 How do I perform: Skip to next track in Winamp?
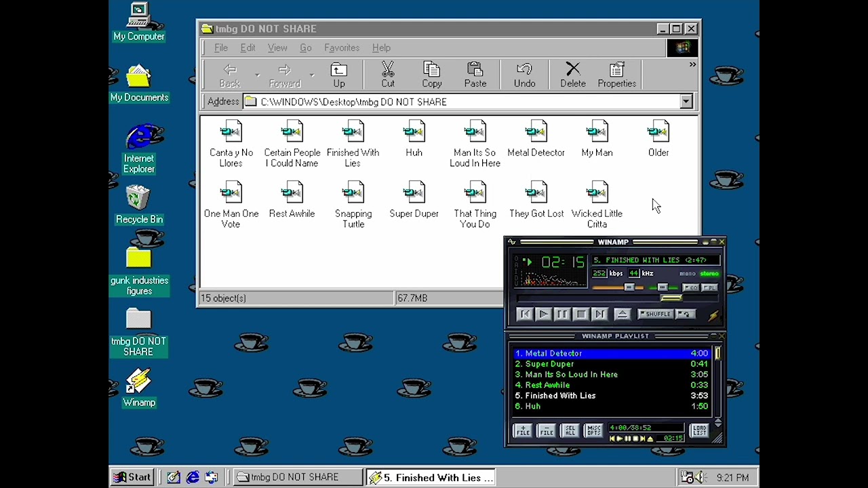pyautogui.click(x=600, y=314)
